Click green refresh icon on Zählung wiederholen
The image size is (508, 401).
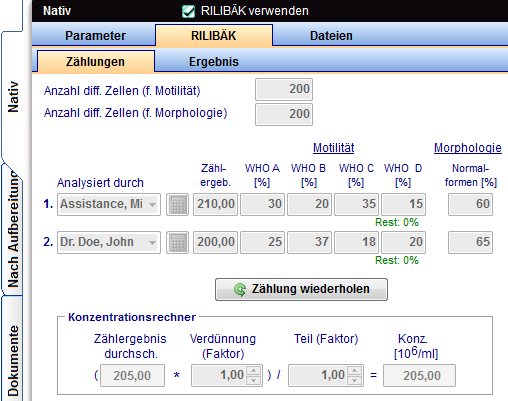point(240,289)
